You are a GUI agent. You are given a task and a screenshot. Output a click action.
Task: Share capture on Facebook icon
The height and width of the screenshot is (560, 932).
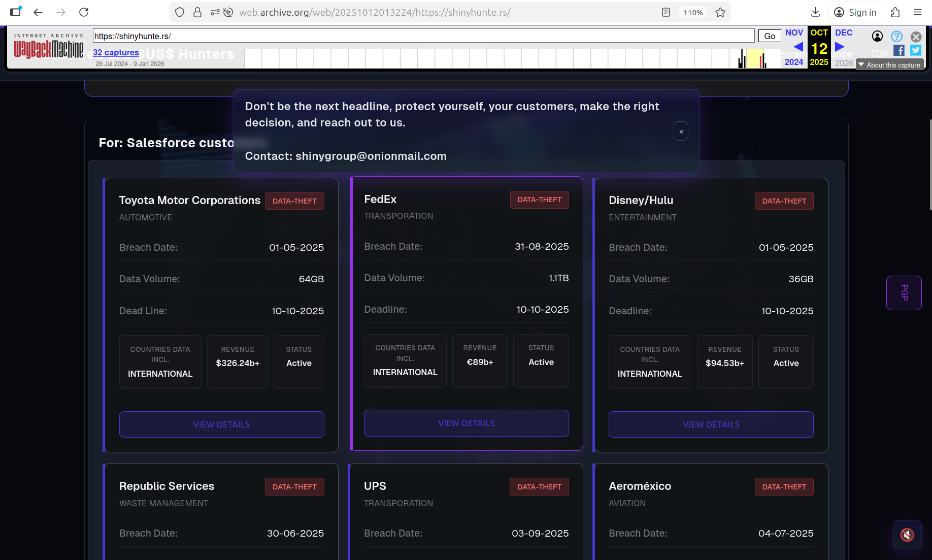899,50
